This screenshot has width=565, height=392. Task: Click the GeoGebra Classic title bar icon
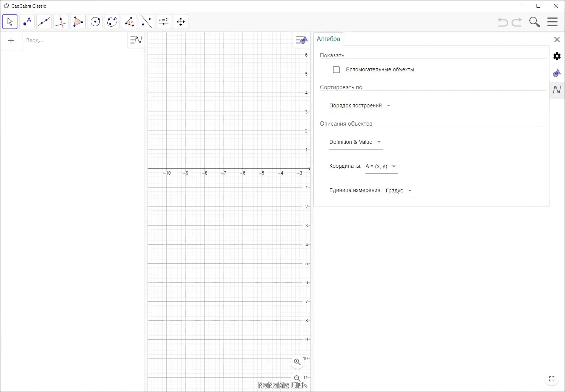tap(6, 6)
